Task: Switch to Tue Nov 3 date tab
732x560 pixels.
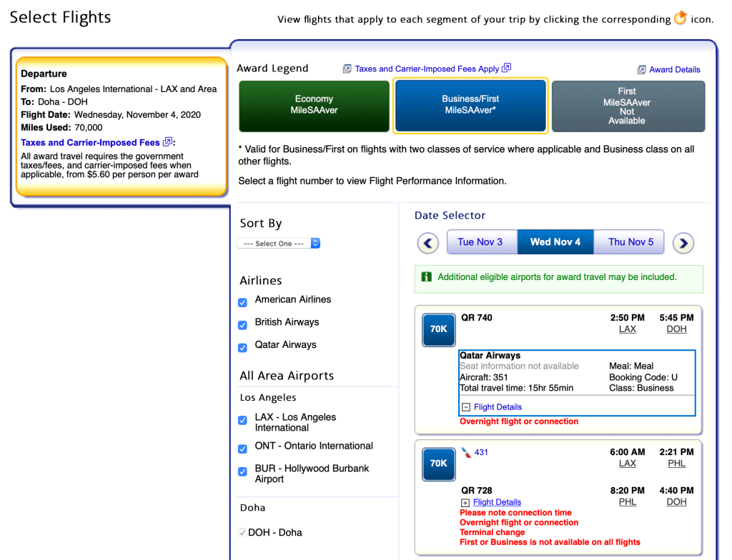Action: (480, 242)
